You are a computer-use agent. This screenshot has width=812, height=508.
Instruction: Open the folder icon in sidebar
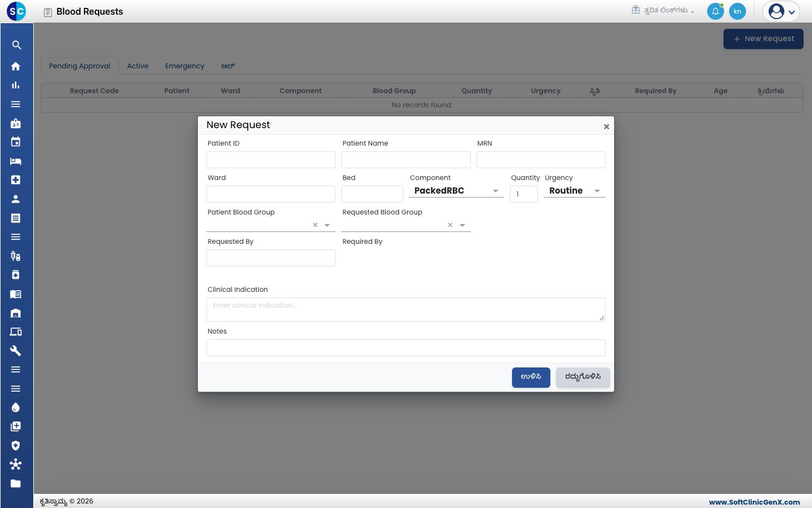pyautogui.click(x=16, y=484)
